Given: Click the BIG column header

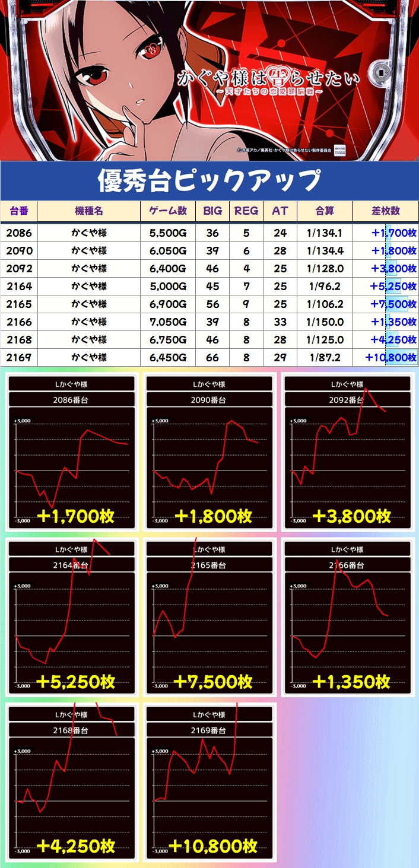Looking at the screenshot, I should 212,211.
